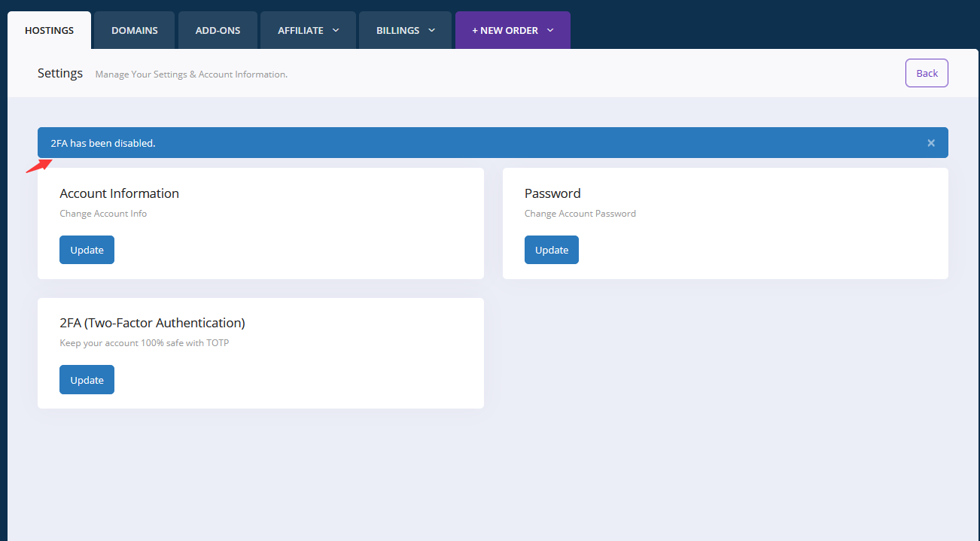Click the Settings page heading
980x541 pixels.
[x=59, y=73]
